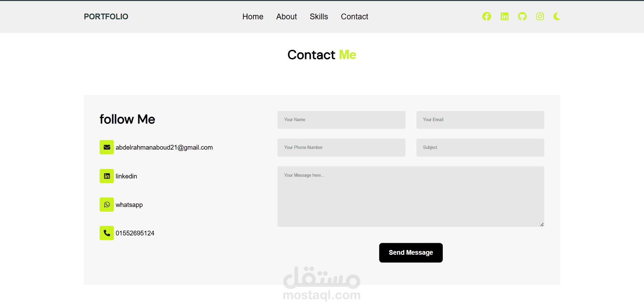This screenshot has height=308, width=644.
Task: Open the Instagram icon in header
Action: (540, 16)
